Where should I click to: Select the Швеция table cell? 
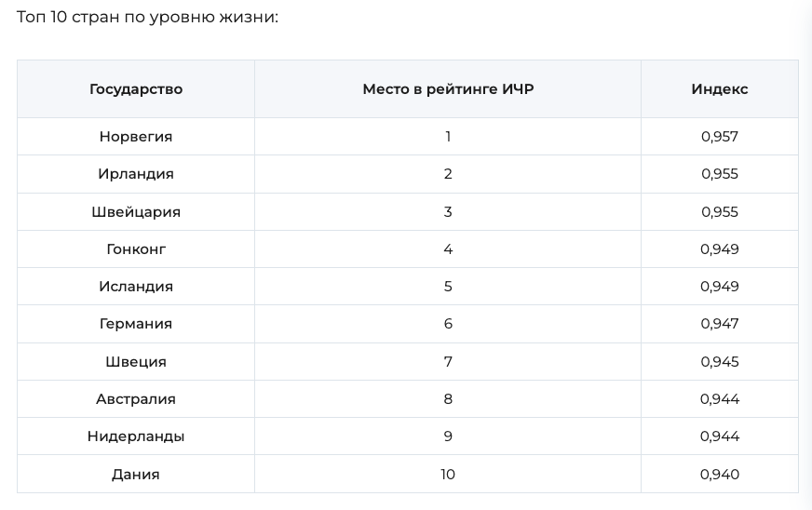pyautogui.click(x=136, y=361)
